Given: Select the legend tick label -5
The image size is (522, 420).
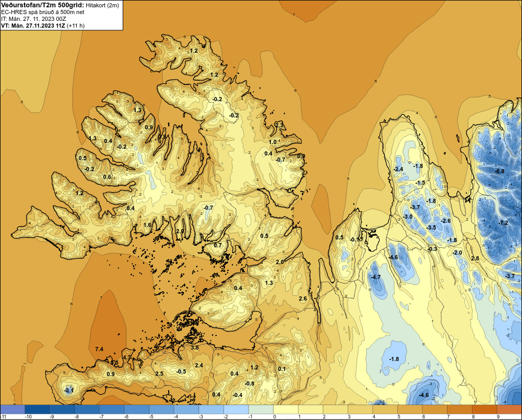Looking at the screenshot, I should pos(151,417).
